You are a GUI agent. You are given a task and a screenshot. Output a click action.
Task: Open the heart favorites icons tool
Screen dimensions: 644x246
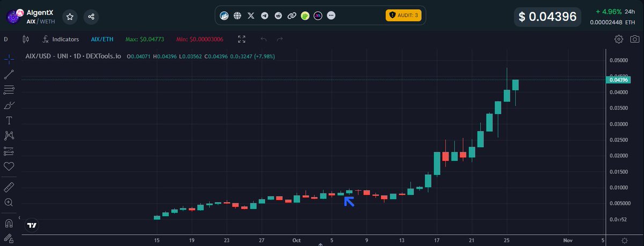click(x=9, y=167)
